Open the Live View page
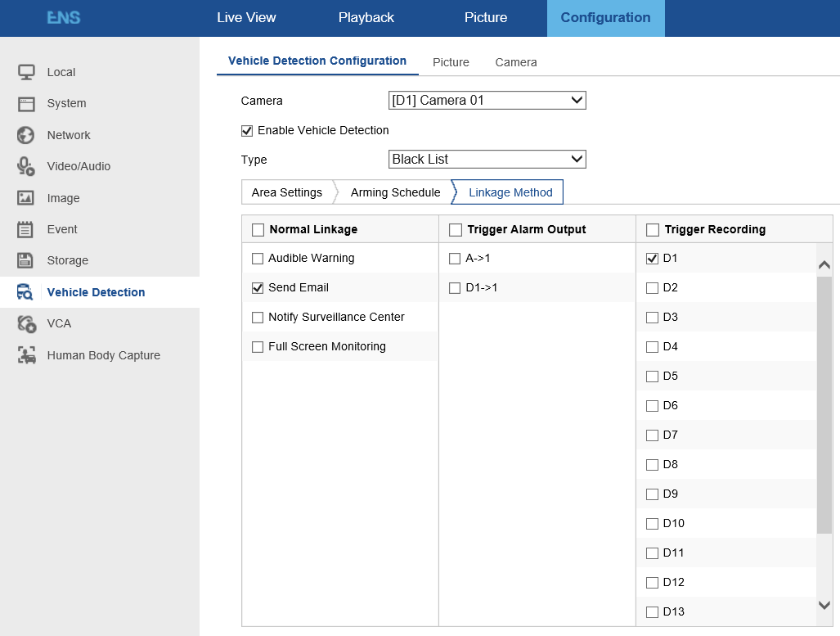Viewport: 840px width, 636px height. (246, 18)
